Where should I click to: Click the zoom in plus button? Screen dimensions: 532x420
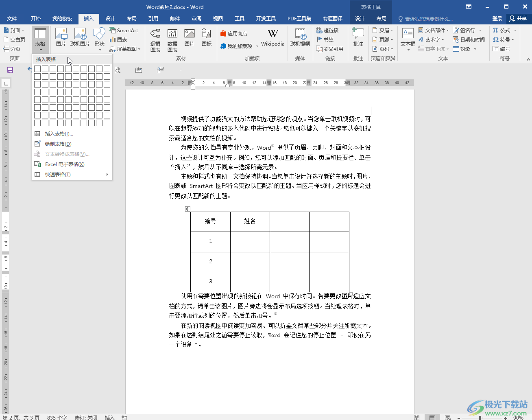tap(506, 418)
